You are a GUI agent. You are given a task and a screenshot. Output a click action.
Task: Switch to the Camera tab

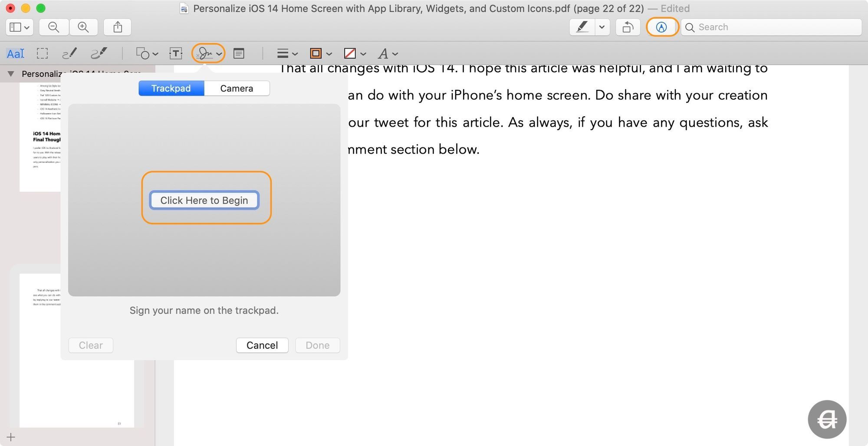[x=237, y=89]
